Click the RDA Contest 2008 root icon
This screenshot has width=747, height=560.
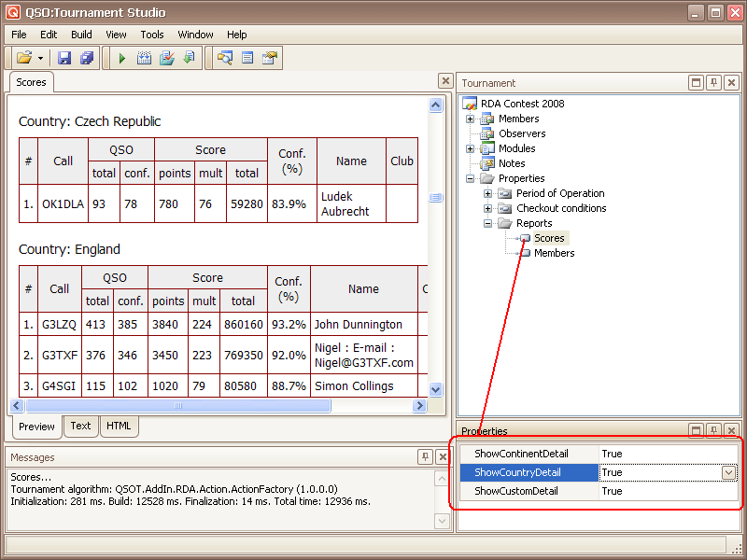[470, 104]
